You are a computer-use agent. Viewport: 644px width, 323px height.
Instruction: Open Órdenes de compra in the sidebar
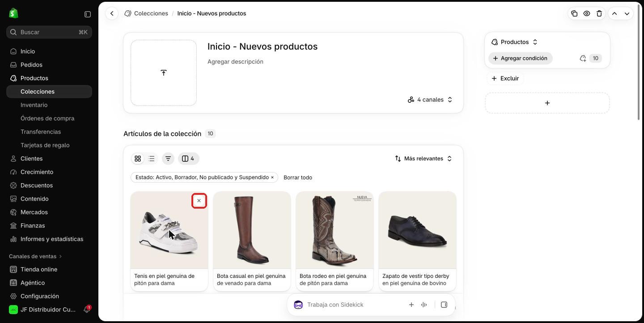point(49,118)
